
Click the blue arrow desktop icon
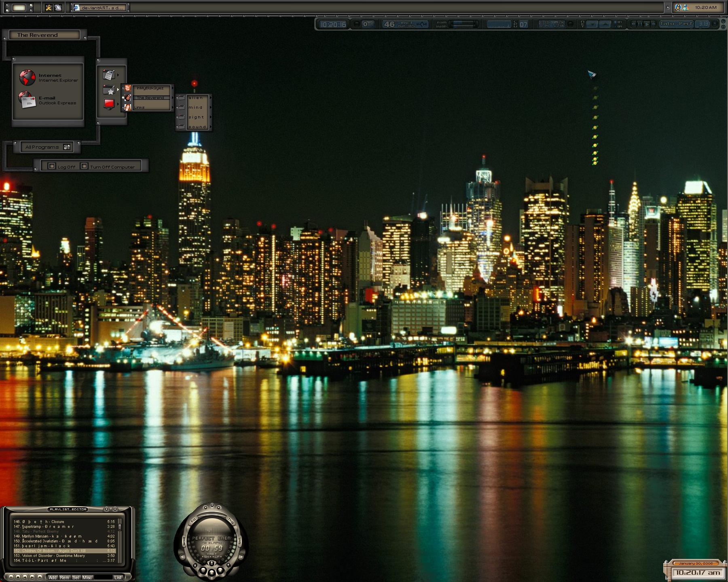coord(592,74)
